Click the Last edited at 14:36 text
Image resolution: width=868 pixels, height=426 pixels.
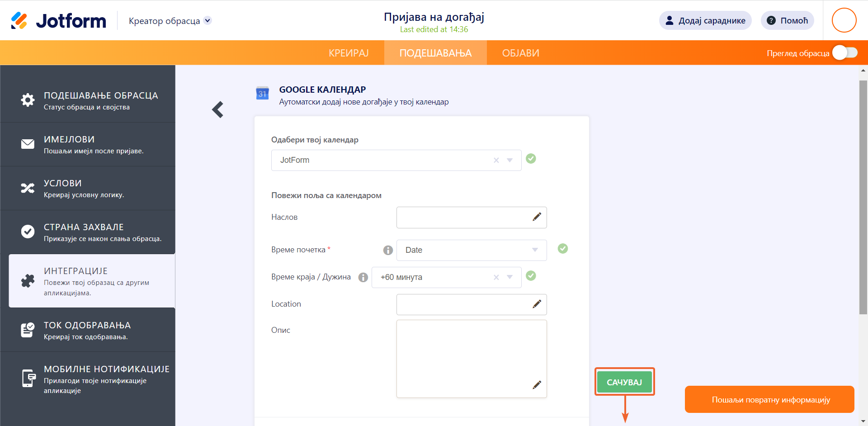[434, 29]
